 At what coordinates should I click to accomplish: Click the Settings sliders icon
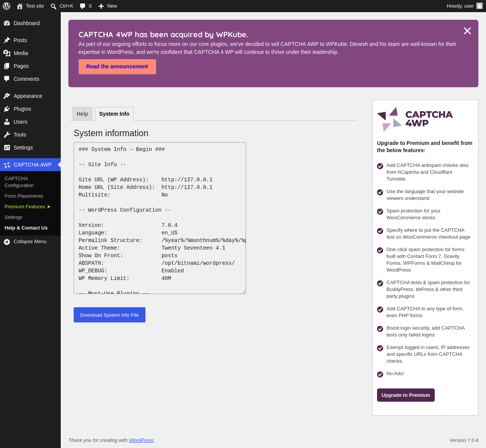[7, 148]
